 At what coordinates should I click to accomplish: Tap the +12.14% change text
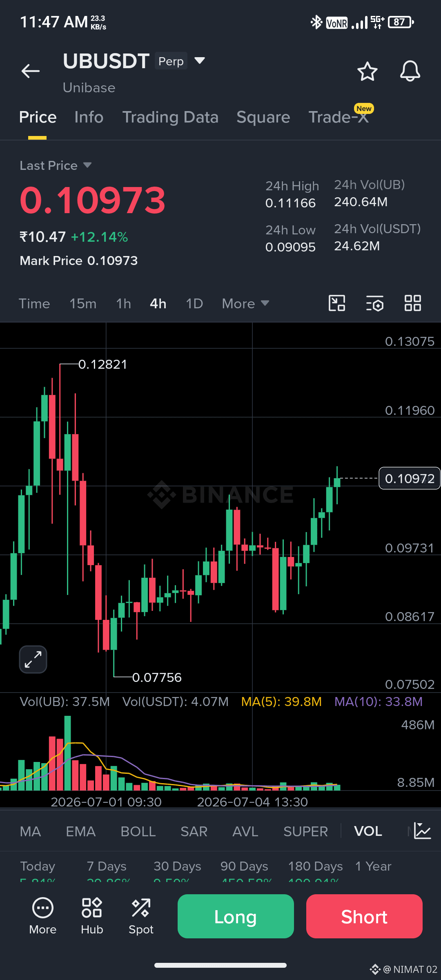pyautogui.click(x=100, y=237)
